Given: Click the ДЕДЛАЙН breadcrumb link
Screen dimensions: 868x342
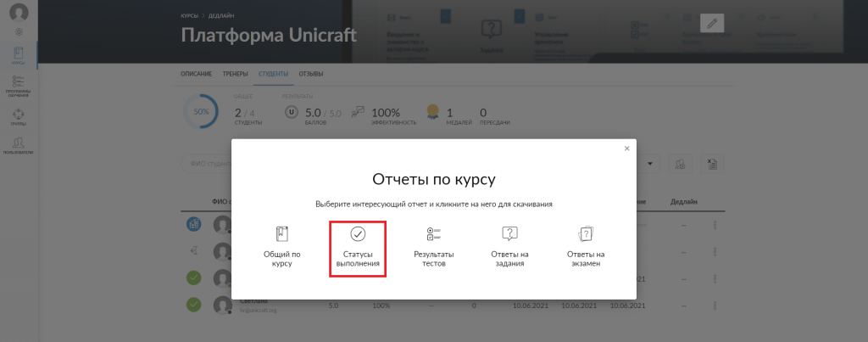Looking at the screenshot, I should click(x=220, y=15).
